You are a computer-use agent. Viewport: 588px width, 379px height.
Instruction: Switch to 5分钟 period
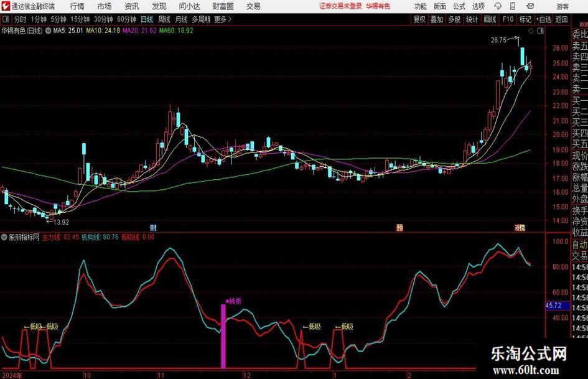click(x=58, y=19)
